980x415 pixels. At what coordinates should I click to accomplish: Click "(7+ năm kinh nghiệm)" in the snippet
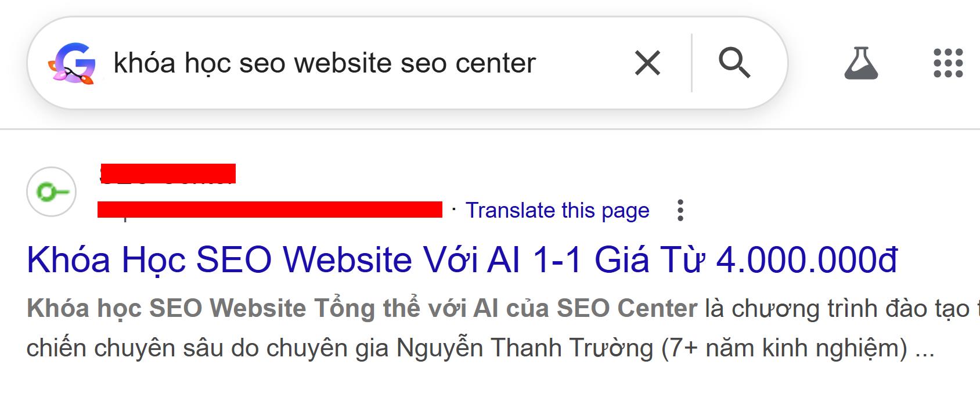pyautogui.click(x=784, y=348)
